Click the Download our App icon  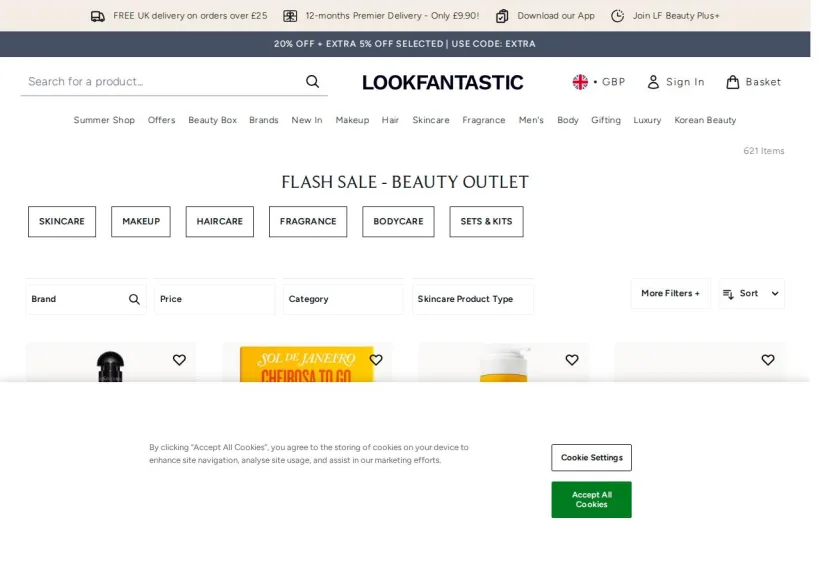click(502, 16)
